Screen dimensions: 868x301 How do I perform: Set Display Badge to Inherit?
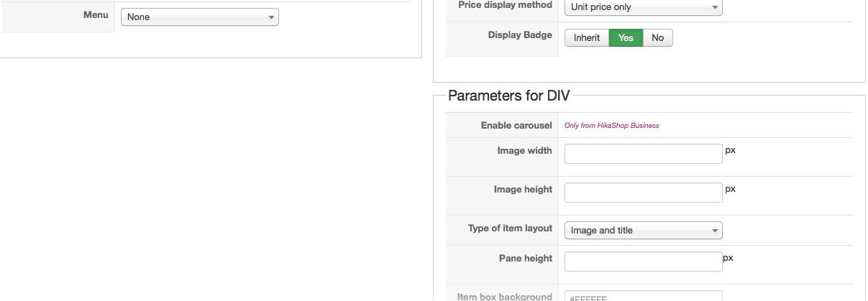[587, 38]
